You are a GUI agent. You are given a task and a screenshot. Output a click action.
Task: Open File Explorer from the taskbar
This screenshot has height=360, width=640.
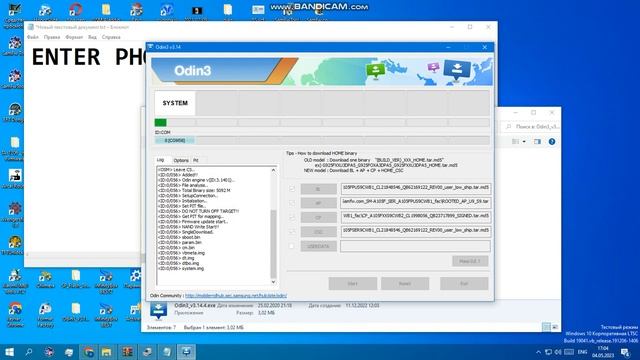(x=107, y=352)
